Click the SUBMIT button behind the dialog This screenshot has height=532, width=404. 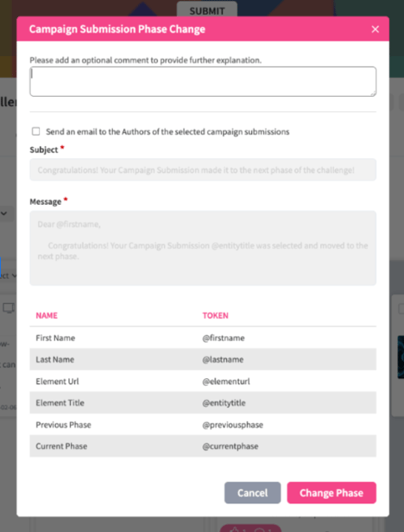pos(207,9)
